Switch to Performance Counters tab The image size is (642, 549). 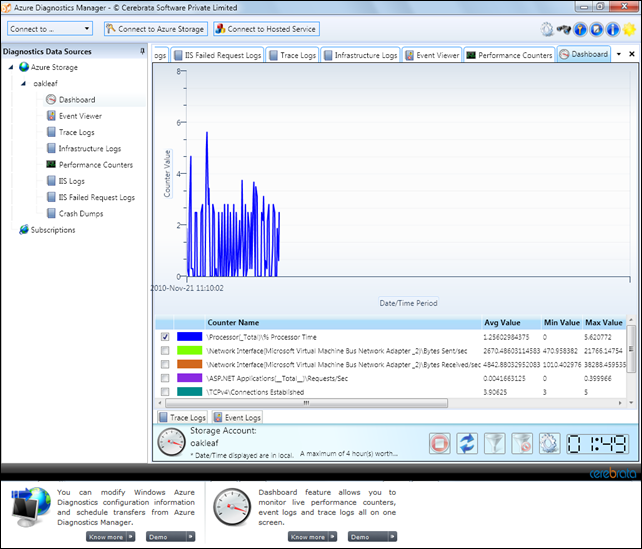(x=510, y=55)
